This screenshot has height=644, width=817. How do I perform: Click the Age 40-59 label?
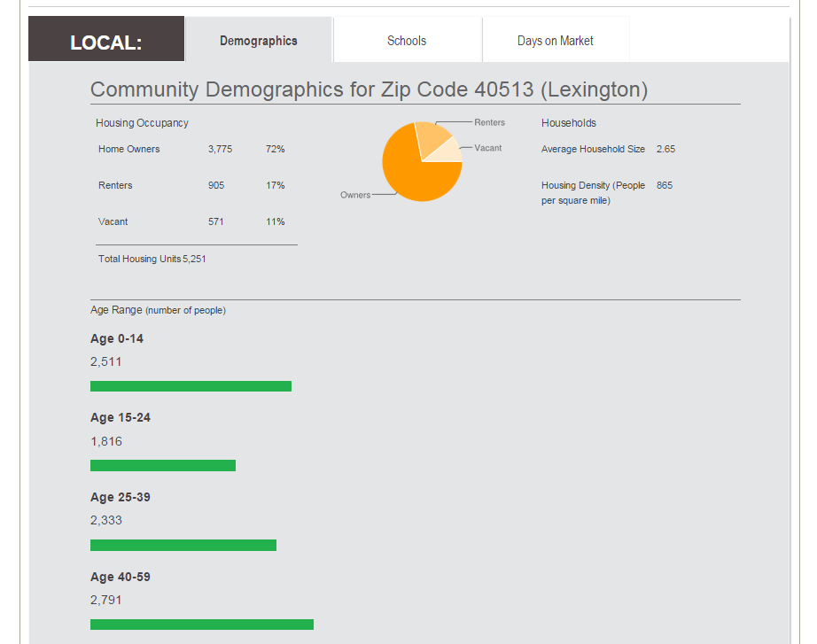(x=121, y=577)
